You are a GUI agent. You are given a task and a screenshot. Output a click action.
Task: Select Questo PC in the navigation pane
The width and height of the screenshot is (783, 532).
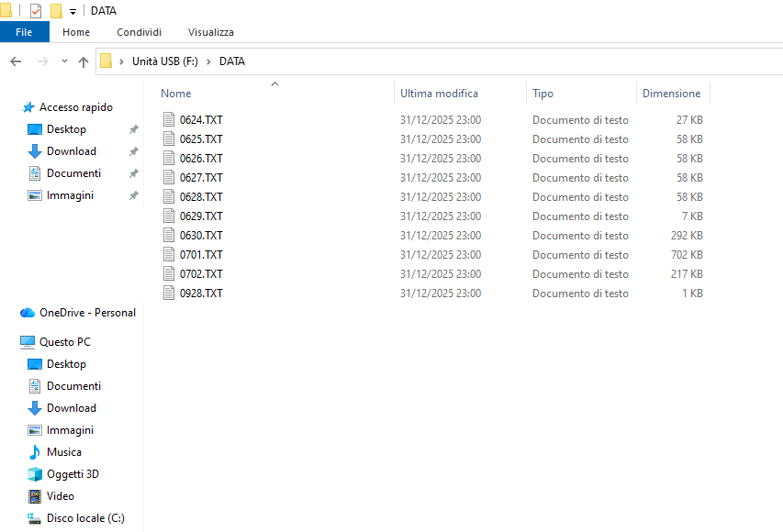(x=65, y=342)
